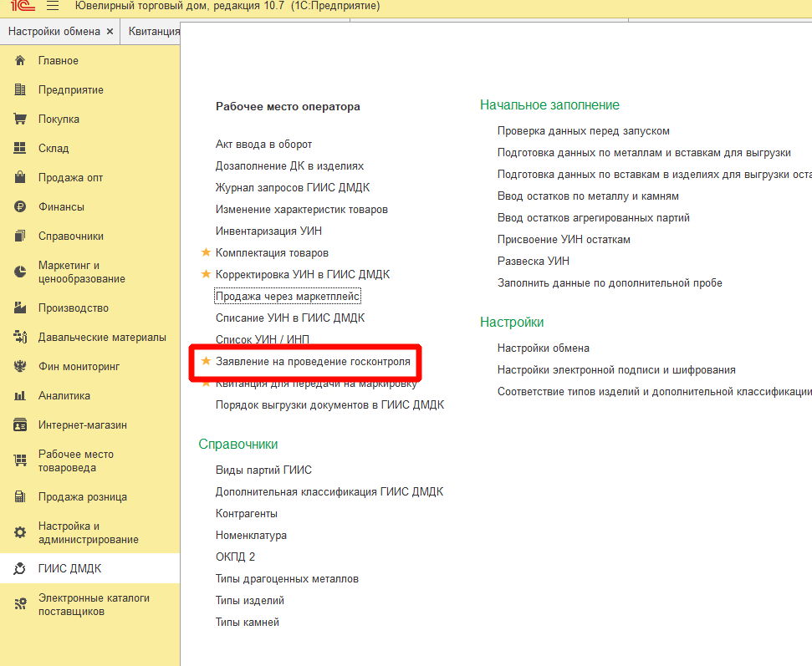Toggle favorite star for Комплектация товаров
Viewport: 812px width, 666px height.
(206, 252)
